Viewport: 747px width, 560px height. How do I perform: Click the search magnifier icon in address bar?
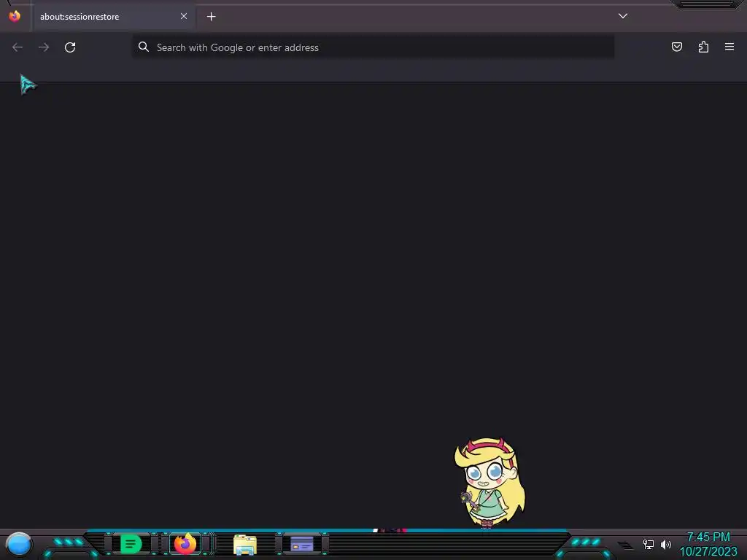tap(144, 47)
